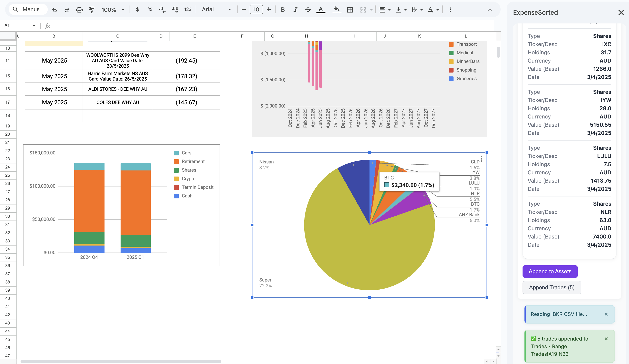This screenshot has width=629, height=364.
Task: Select column H header
Action: click(306, 36)
